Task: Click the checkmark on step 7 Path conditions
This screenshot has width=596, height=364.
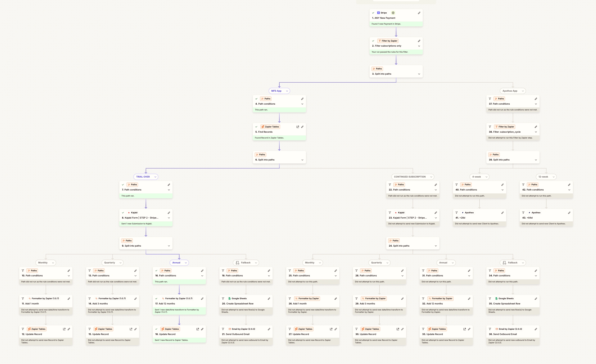Action: click(x=123, y=184)
